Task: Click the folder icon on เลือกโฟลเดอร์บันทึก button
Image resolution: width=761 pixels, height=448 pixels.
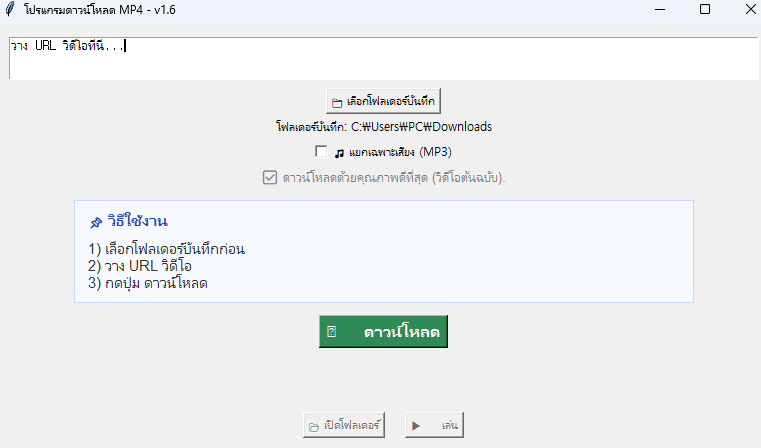Action: coord(337,102)
